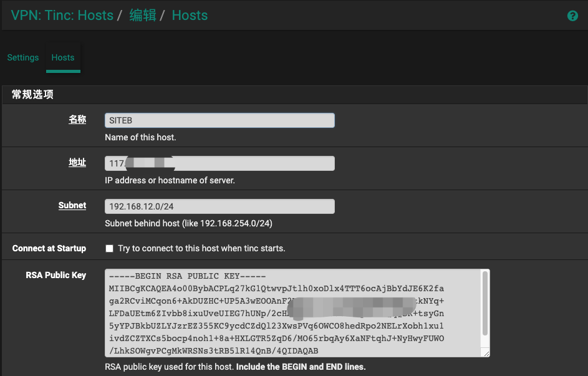The image size is (588, 376).
Task: Click the 编辑 breadcrumb segment
Action: [143, 16]
